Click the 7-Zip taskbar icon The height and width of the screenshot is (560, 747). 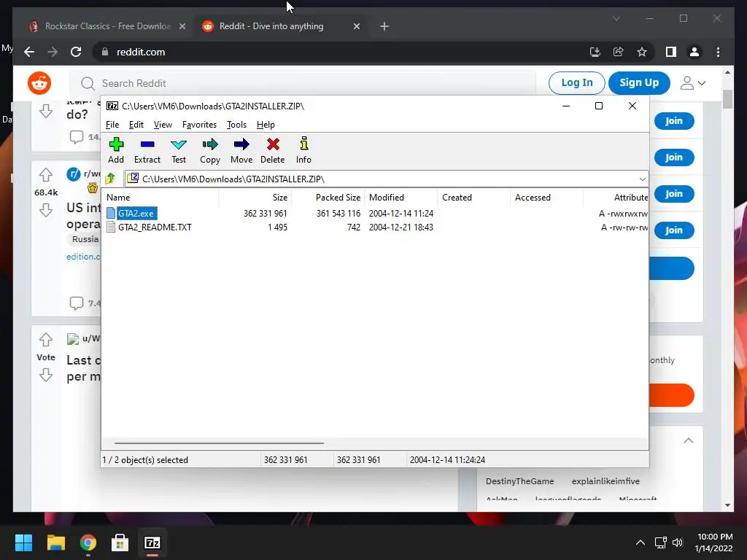tap(152, 542)
